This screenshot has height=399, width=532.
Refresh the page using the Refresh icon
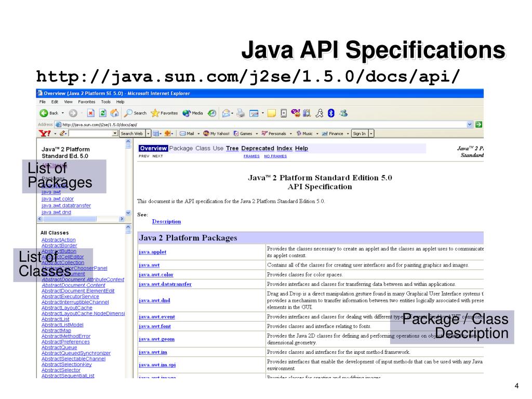(103, 113)
